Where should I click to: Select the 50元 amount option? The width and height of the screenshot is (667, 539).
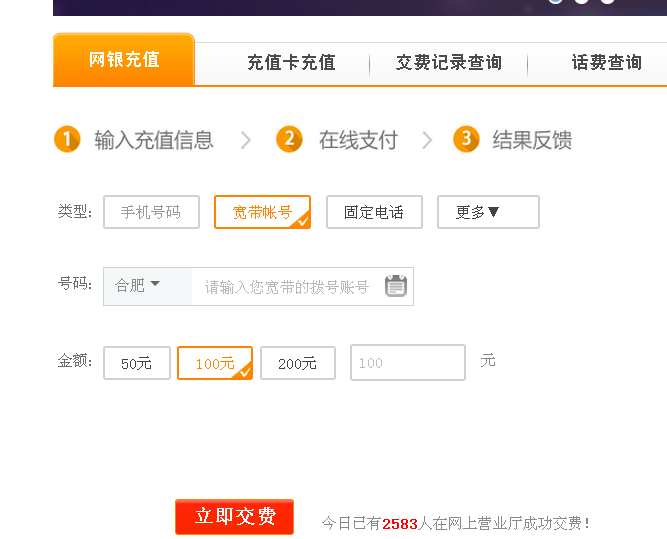[137, 363]
